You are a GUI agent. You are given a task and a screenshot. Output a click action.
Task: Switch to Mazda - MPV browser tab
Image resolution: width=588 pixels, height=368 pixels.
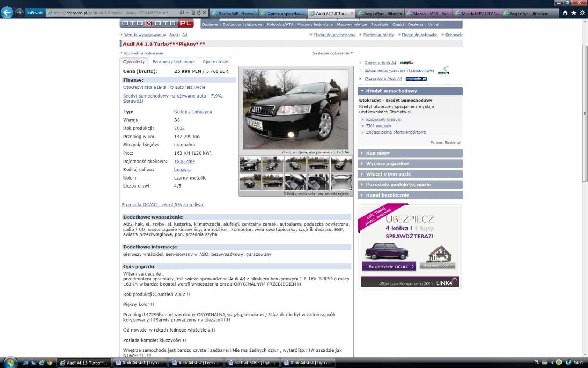point(428,13)
